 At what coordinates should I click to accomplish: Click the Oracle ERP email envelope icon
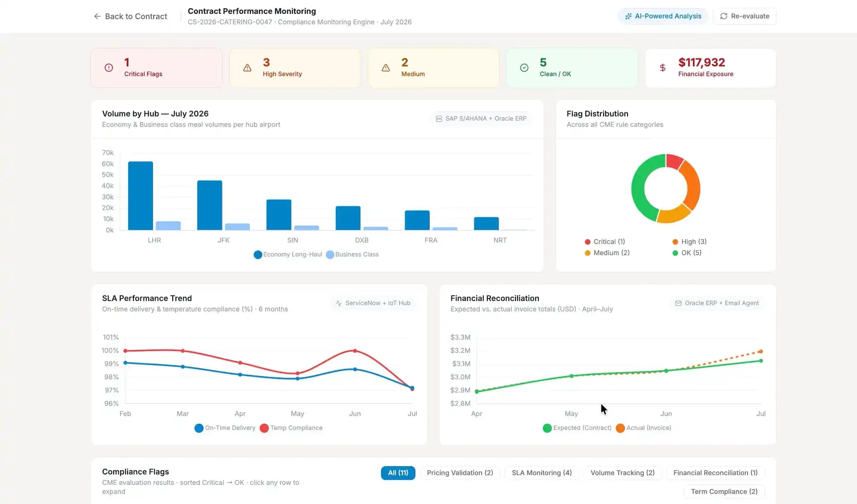coord(678,303)
